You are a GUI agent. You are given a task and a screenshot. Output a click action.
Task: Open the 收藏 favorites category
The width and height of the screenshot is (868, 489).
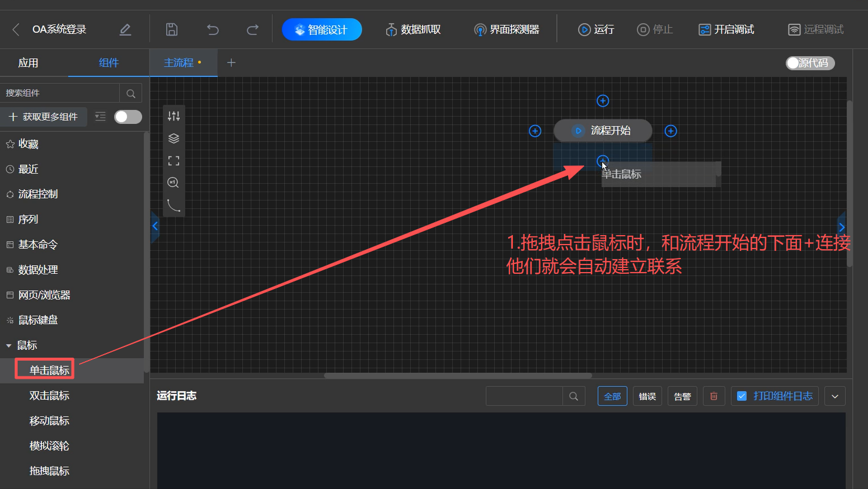coord(72,144)
